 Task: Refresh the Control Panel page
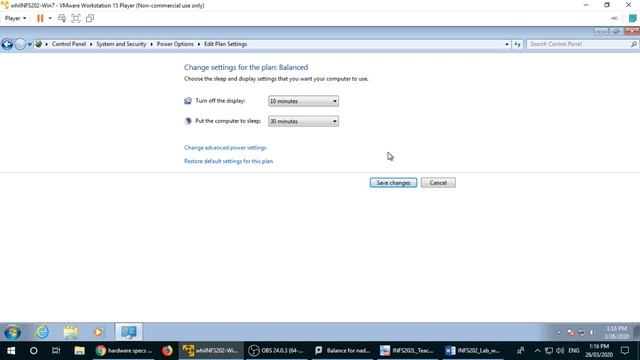(x=517, y=44)
